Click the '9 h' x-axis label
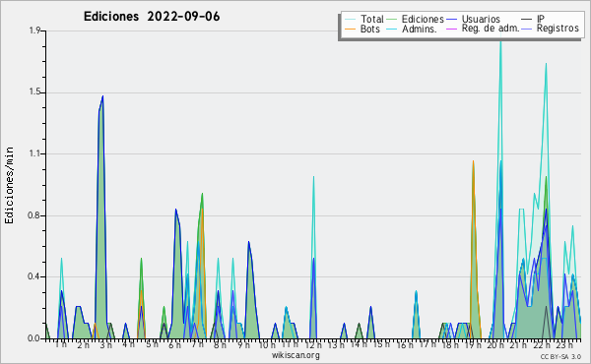 [x=243, y=344]
